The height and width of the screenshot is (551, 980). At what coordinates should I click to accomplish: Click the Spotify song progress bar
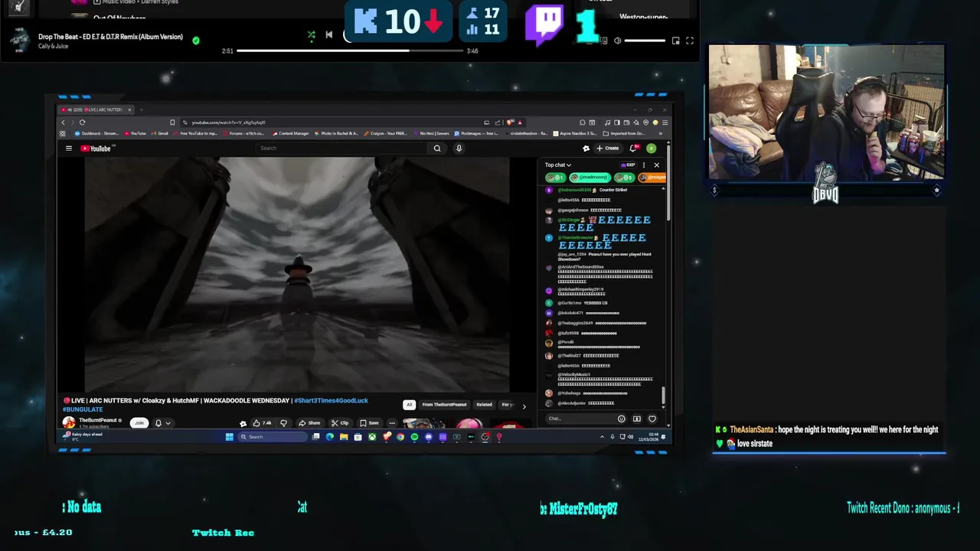[349, 51]
